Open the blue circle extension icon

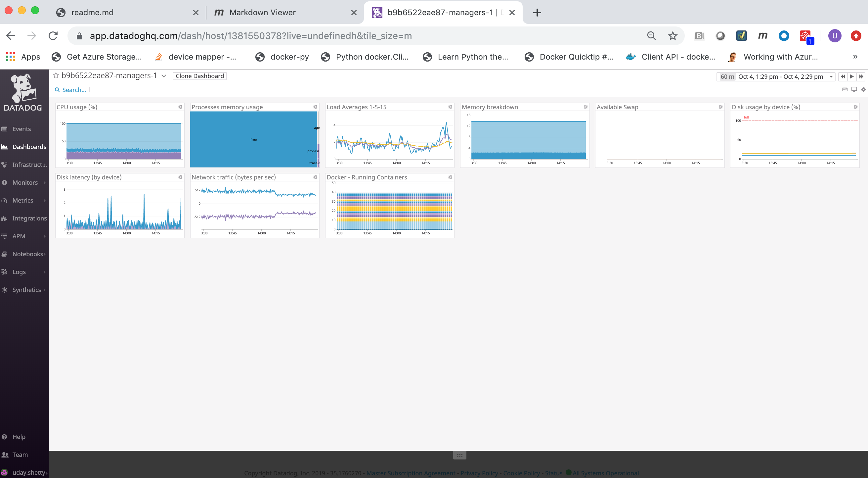click(x=783, y=36)
